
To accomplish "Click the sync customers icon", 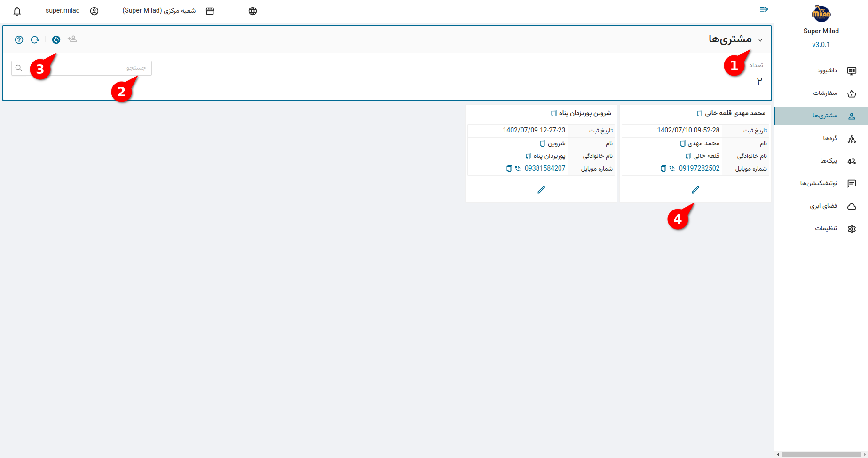I will pos(56,40).
